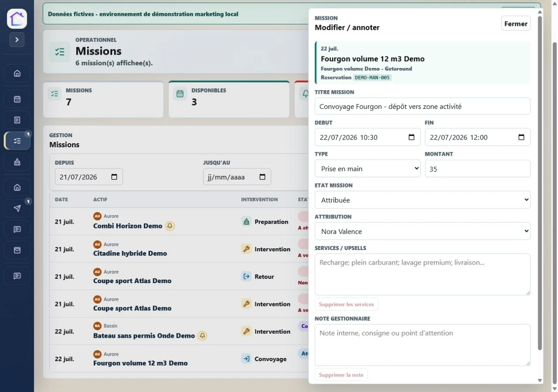
Task: Click the mission panel scrollbar down arrow
Action: [540, 381]
